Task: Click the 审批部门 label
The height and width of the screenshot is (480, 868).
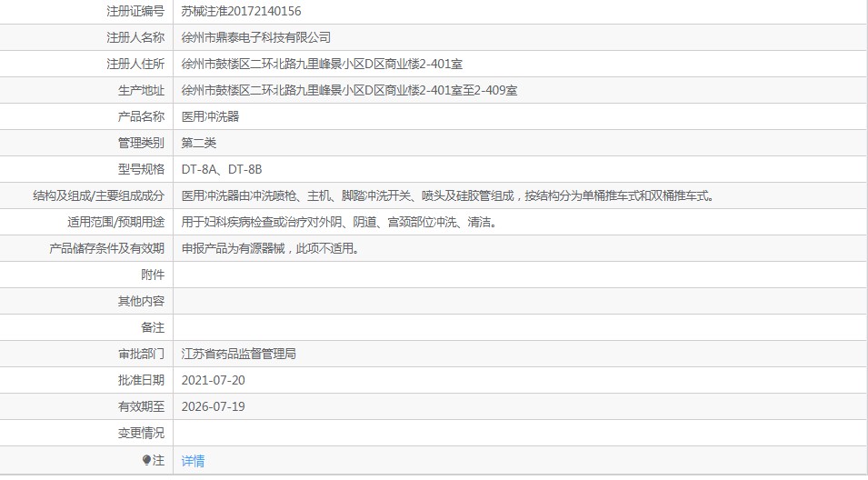Action: tap(141, 354)
